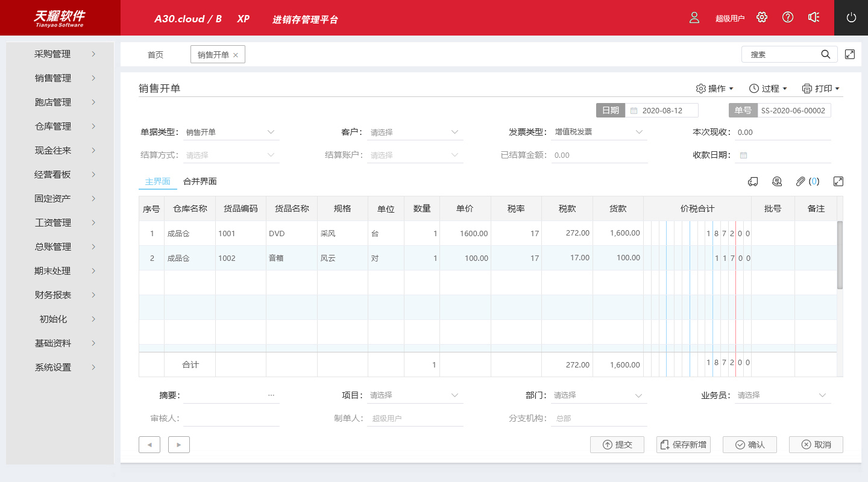Image resolution: width=868 pixels, height=482 pixels.
Task: Click the table vertical scrollbar
Action: (x=840, y=255)
